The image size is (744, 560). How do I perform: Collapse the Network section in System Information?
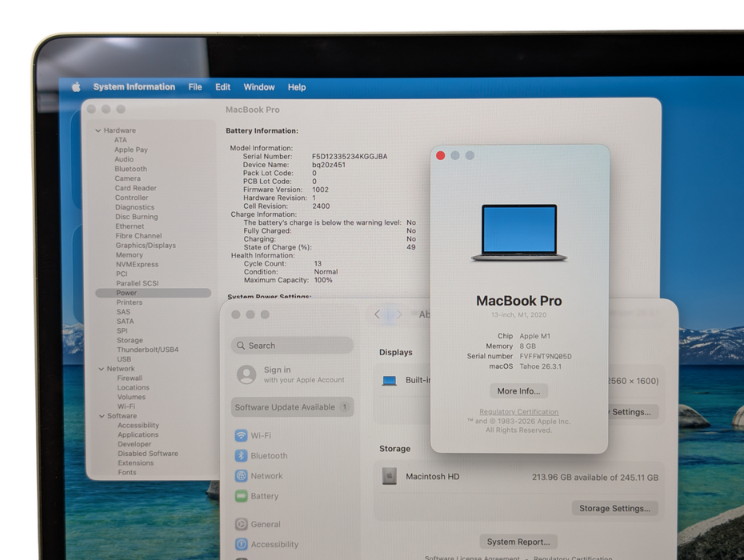pos(101,369)
